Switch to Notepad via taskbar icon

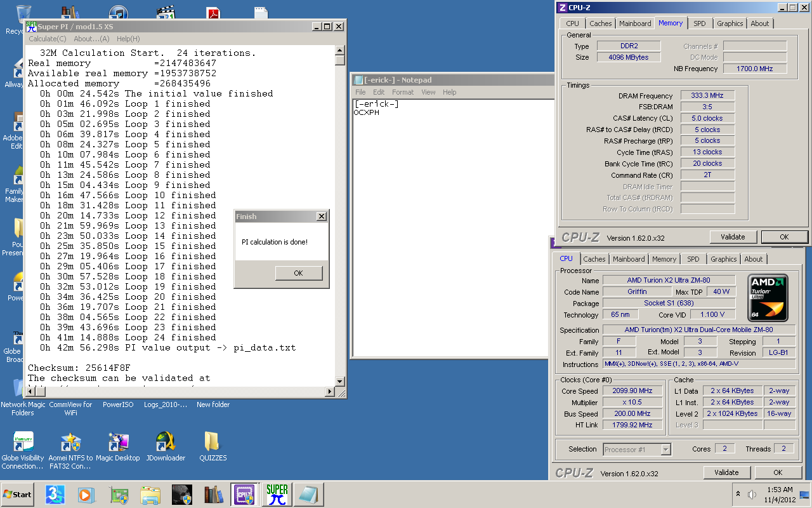click(309, 494)
